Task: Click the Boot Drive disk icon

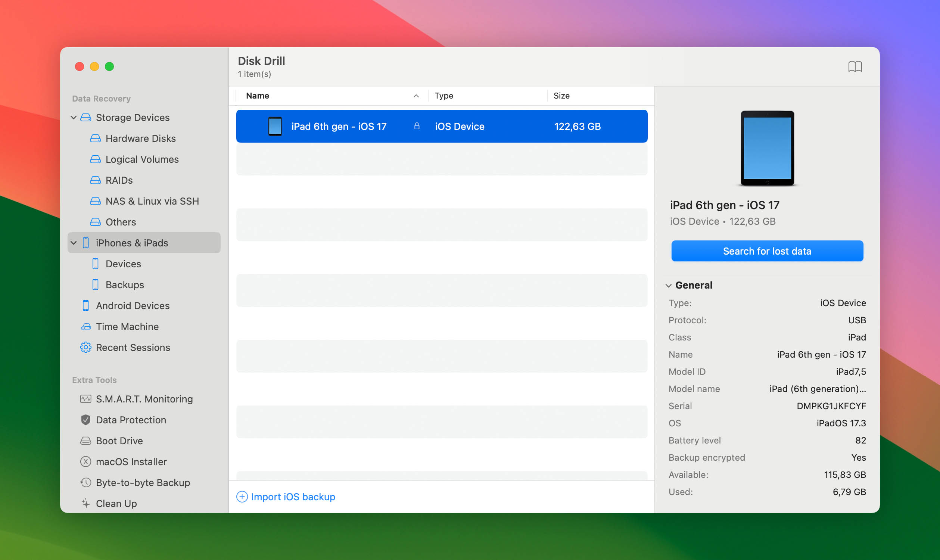Action: coord(85,441)
